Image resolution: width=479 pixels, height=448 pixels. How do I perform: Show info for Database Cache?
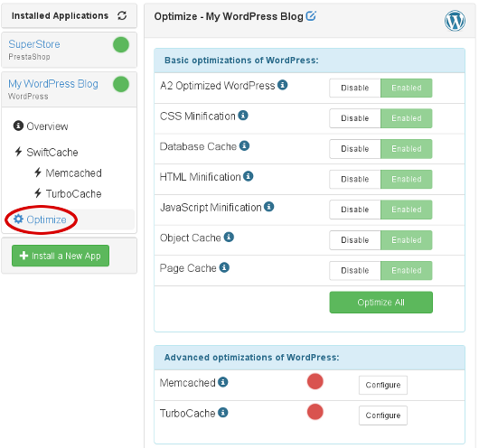point(244,145)
